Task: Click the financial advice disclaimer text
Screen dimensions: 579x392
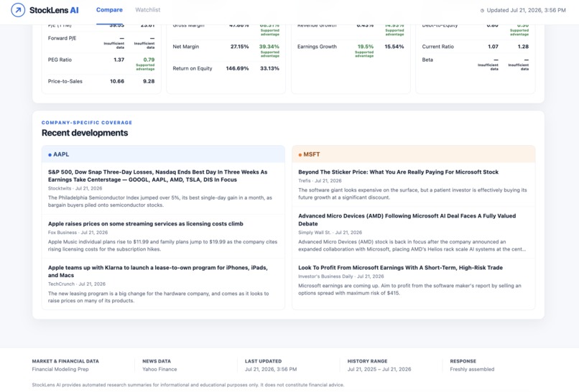Action: 188,385
